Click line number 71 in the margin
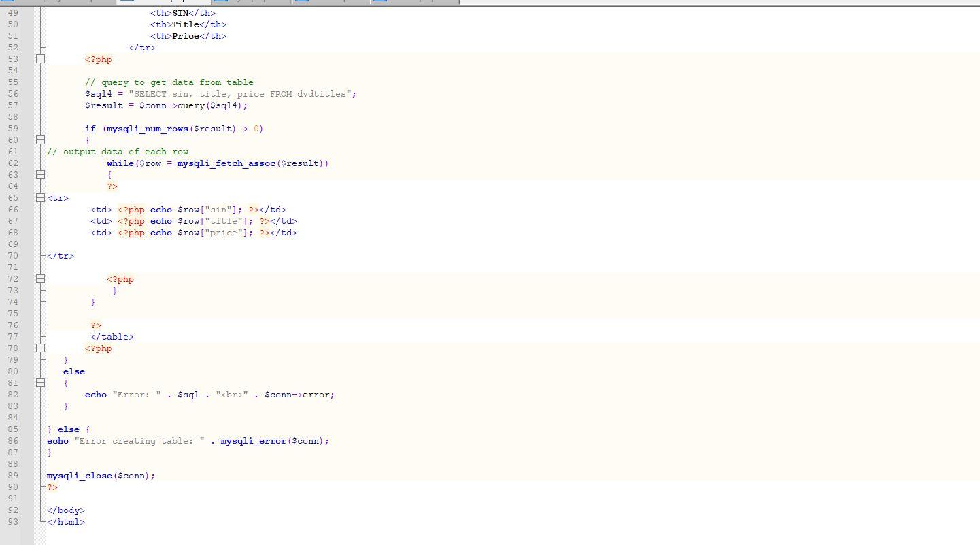This screenshot has width=980, height=545. (x=13, y=267)
